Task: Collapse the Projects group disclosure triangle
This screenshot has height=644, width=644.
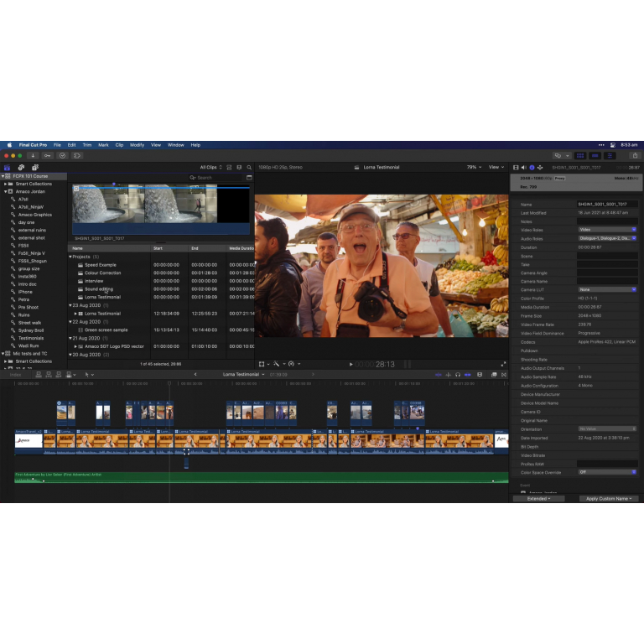Action: [70, 257]
